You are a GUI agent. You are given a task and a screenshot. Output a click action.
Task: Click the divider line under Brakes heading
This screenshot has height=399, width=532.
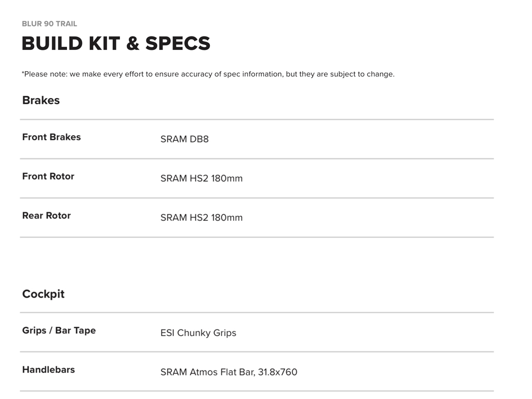tap(257, 119)
